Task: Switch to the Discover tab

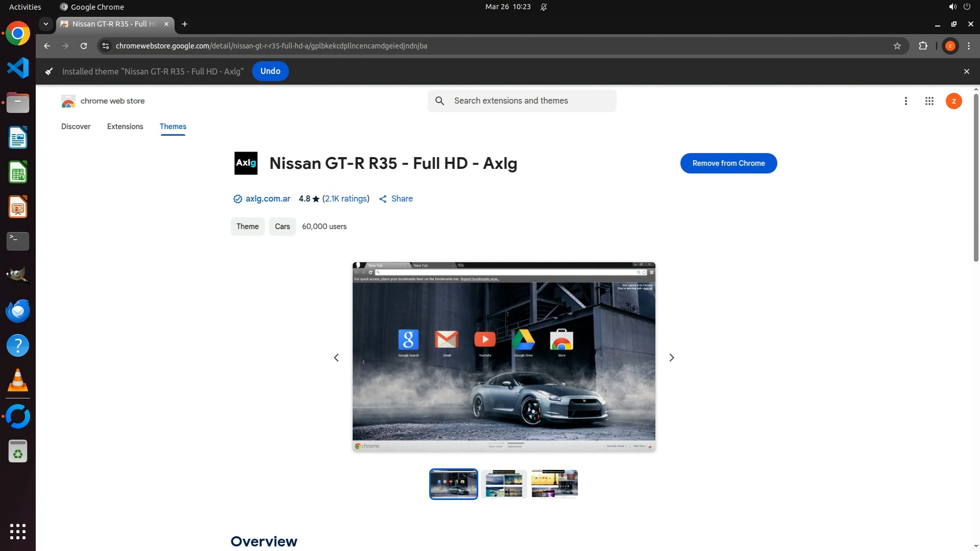Action: click(x=76, y=127)
